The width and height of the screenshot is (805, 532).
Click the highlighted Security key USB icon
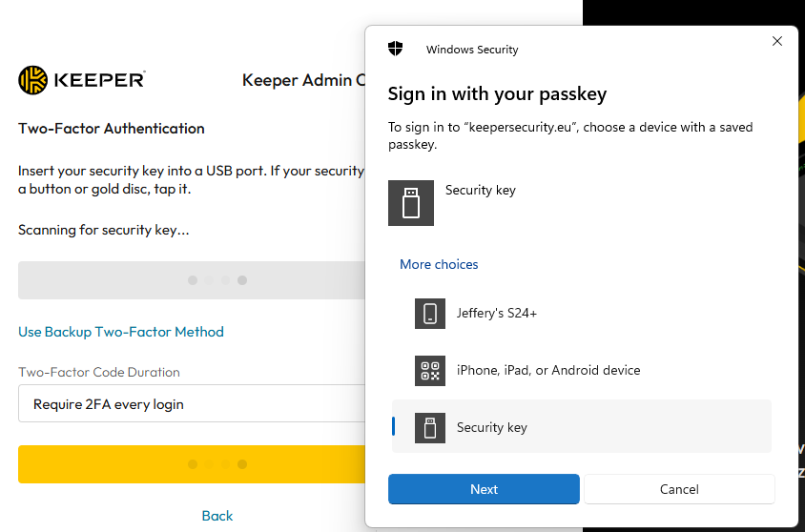click(430, 427)
